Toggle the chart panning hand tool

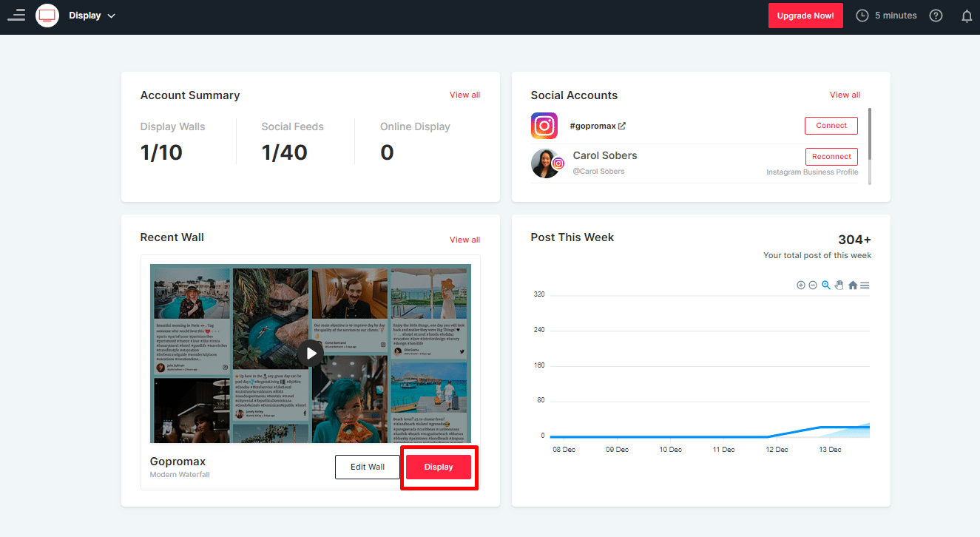(839, 286)
